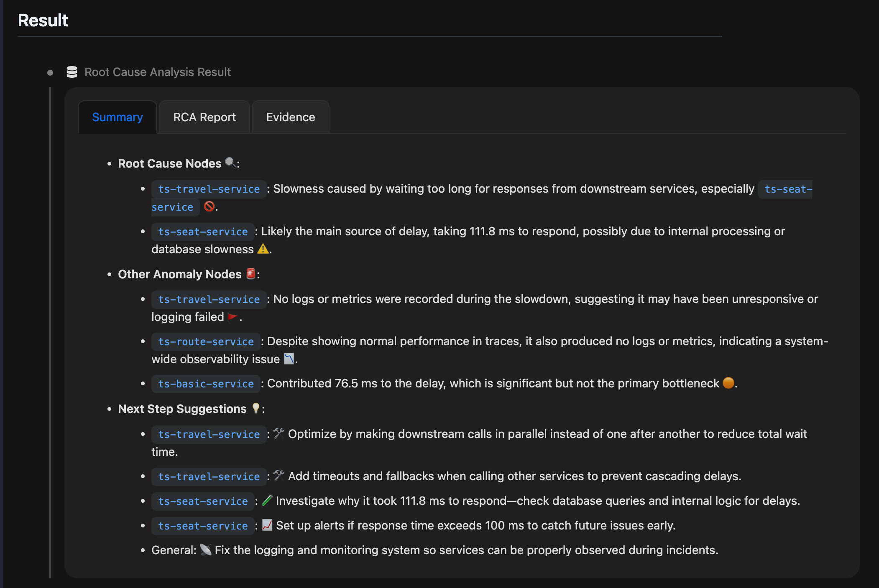Click ts-basic-service code tag
Viewport: 879px width, 588px height.
coord(206,384)
